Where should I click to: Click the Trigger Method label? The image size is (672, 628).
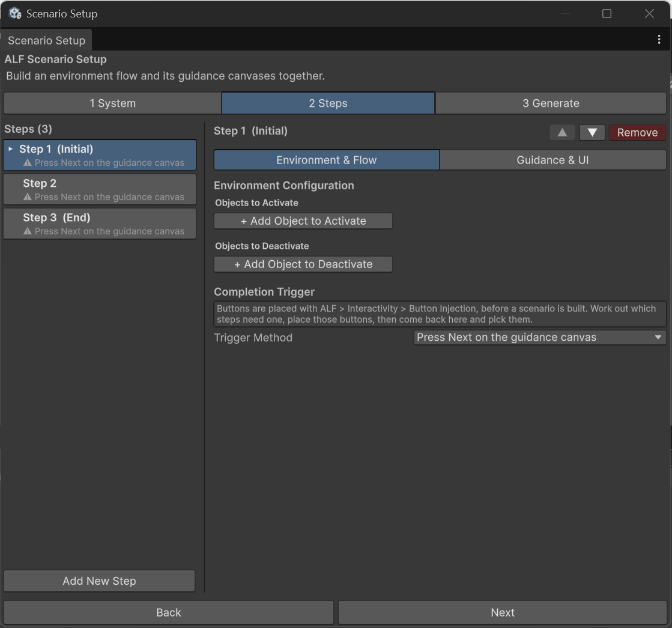point(253,338)
